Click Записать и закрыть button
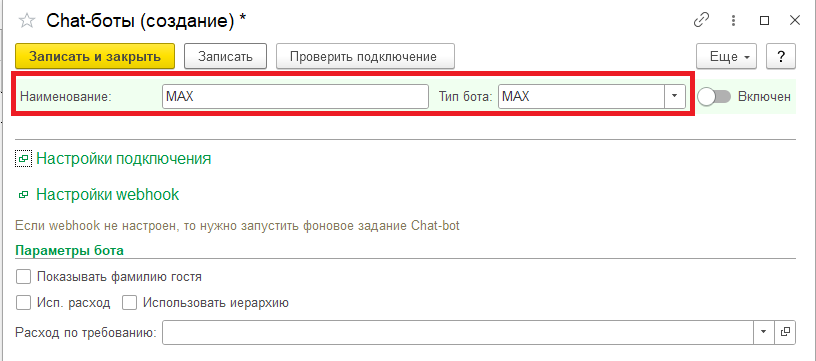This screenshot has width=816, height=361. pyautogui.click(x=95, y=56)
